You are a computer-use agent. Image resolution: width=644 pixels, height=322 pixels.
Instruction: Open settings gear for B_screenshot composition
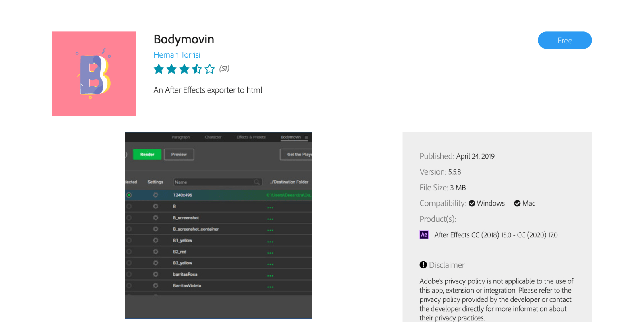click(x=155, y=218)
